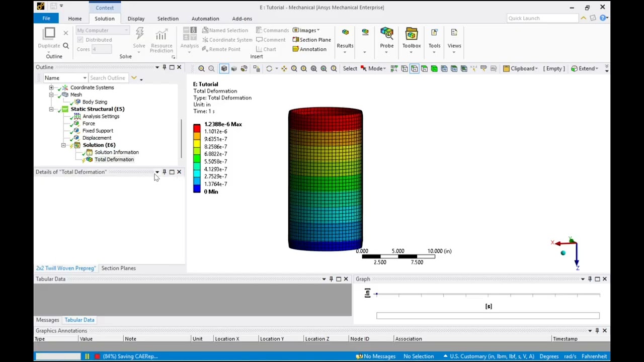Open the Name filter dropdown in Outline
The image size is (644, 362).
click(65, 78)
